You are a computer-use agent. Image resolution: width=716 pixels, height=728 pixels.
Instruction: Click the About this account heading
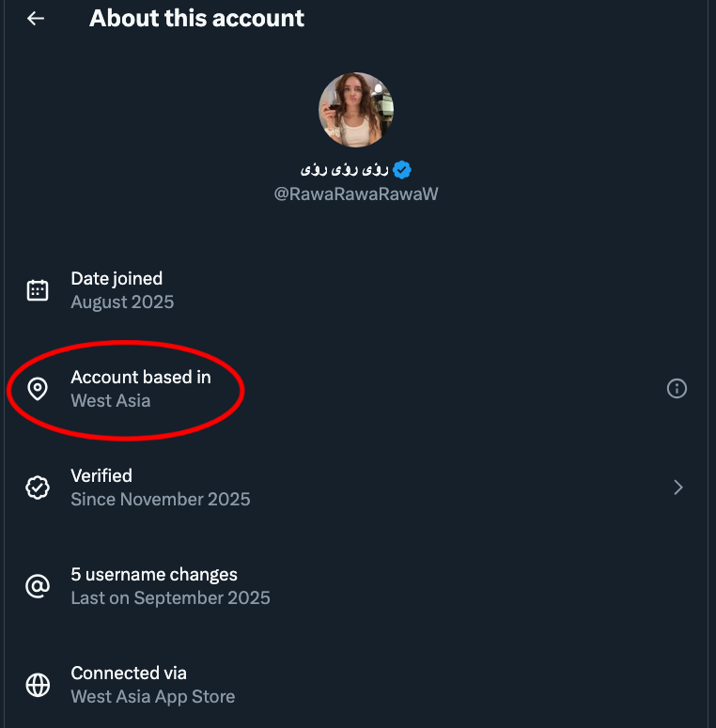click(x=197, y=19)
